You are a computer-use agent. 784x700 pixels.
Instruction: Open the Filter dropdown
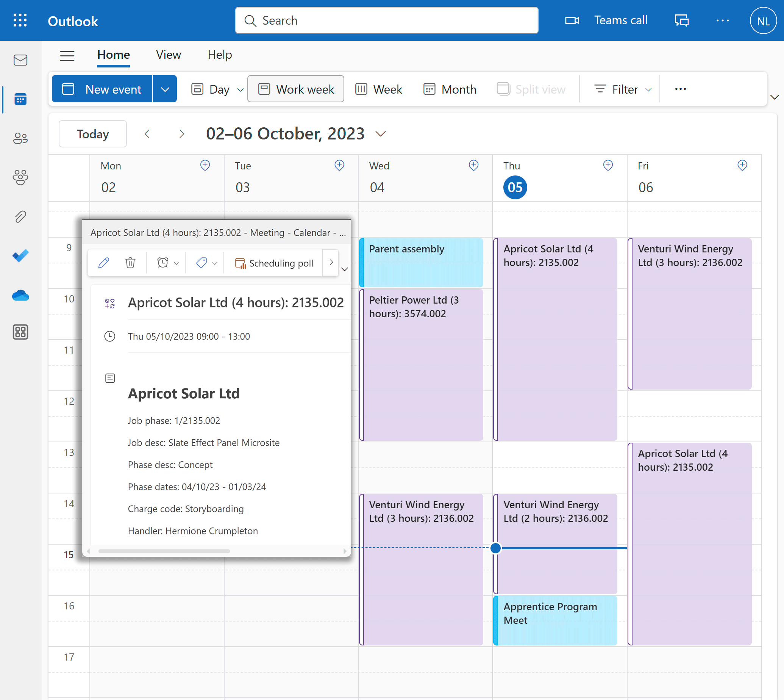[x=623, y=89]
